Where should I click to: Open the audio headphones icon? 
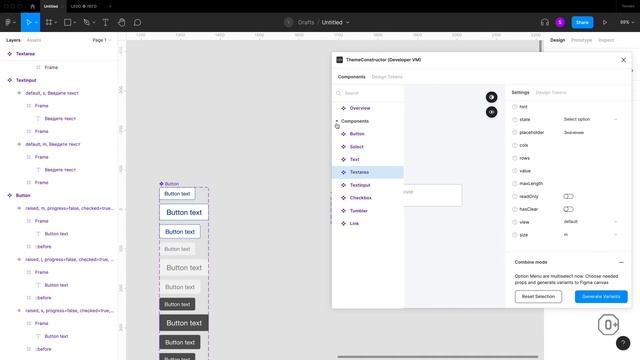pos(544,22)
